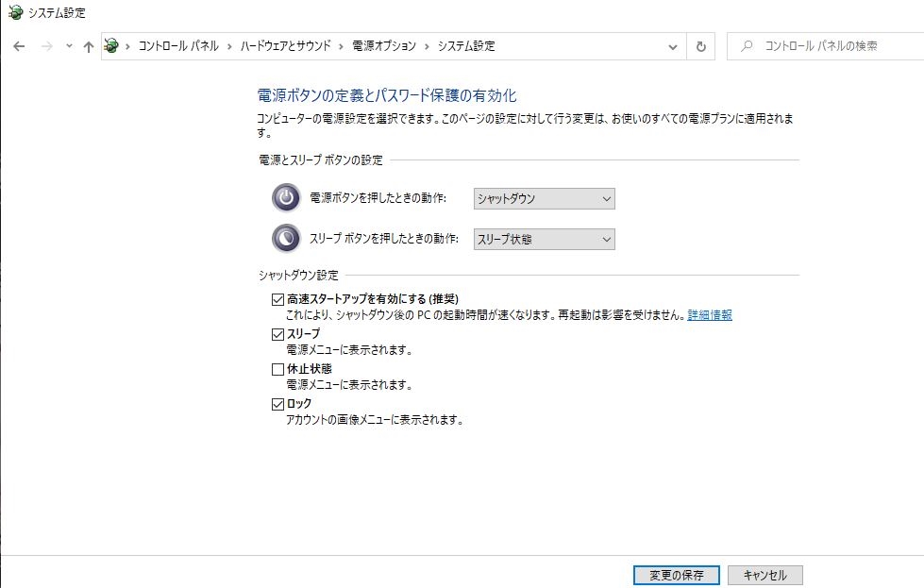Open recent locations chevron beside arrows
The height and width of the screenshot is (588, 924).
(69, 46)
